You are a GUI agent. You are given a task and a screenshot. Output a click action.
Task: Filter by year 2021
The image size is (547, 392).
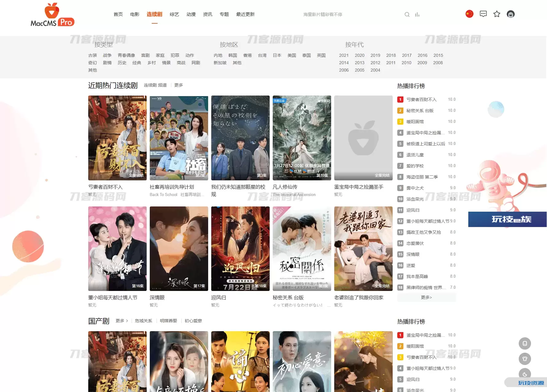[x=344, y=55]
